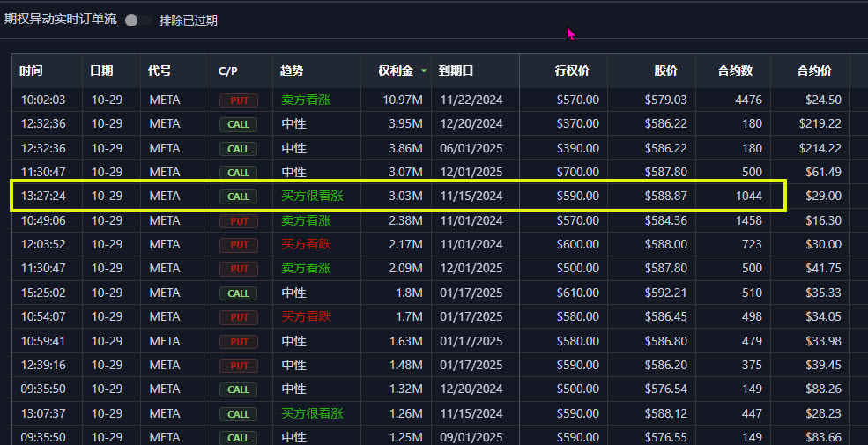
Task: Click the 期权异动实时订单流 title
Action: point(60,19)
